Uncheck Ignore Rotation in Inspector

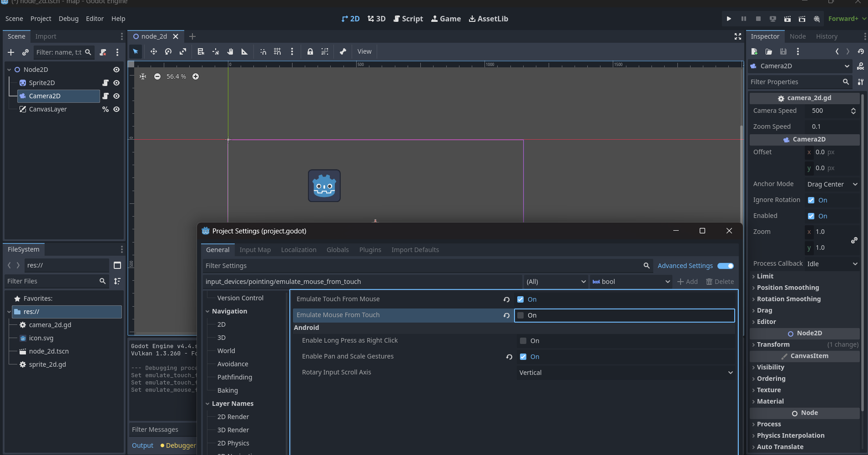811,200
